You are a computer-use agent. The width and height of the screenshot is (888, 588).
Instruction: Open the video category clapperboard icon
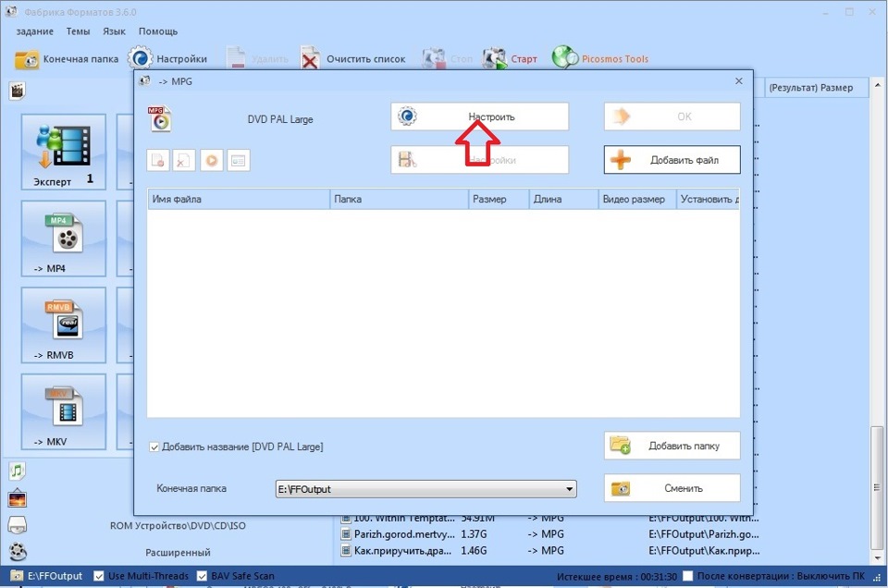tap(18, 91)
